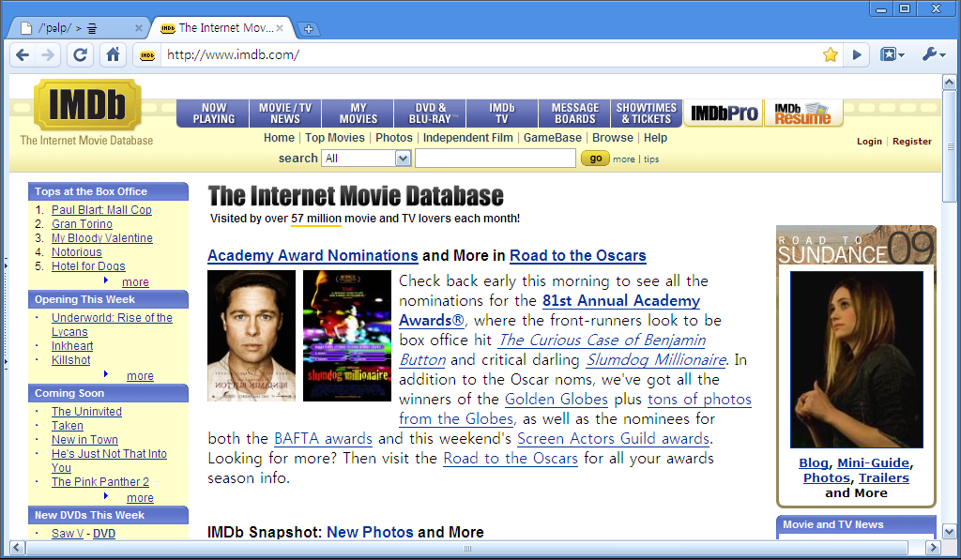
Task: Open the Gran Torino link
Action: tap(83, 224)
